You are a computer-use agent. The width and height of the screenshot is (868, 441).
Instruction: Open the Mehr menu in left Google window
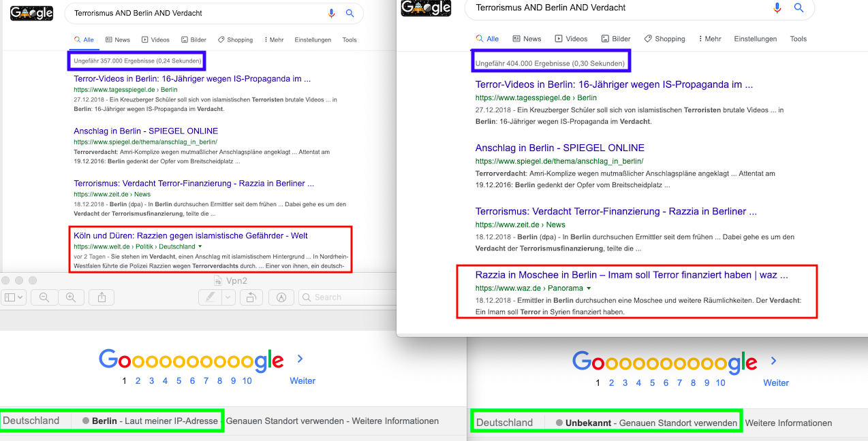(x=273, y=40)
